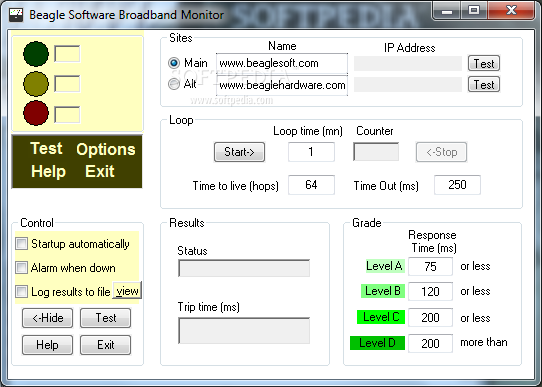Click the Level D color label
Screen dimensions: 542x387
pyautogui.click(x=377, y=343)
